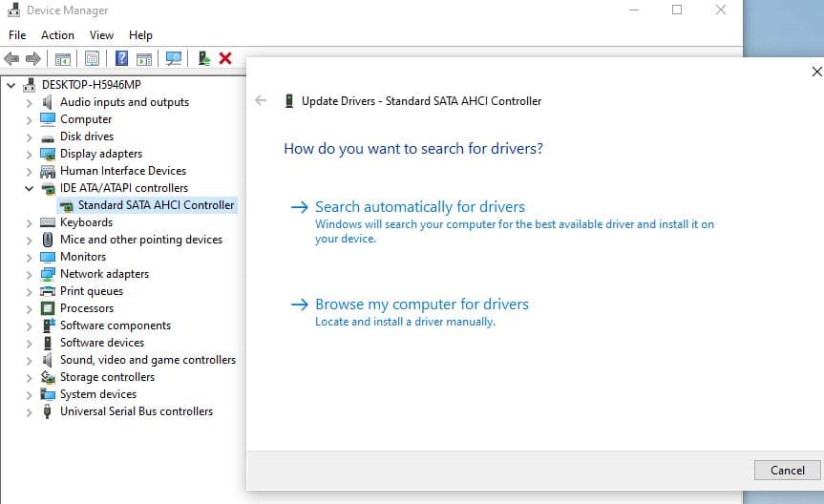Viewport: 824px width, 504px height.
Task: Click the Scan for hardware changes monitor icon
Action: pyautogui.click(x=174, y=58)
